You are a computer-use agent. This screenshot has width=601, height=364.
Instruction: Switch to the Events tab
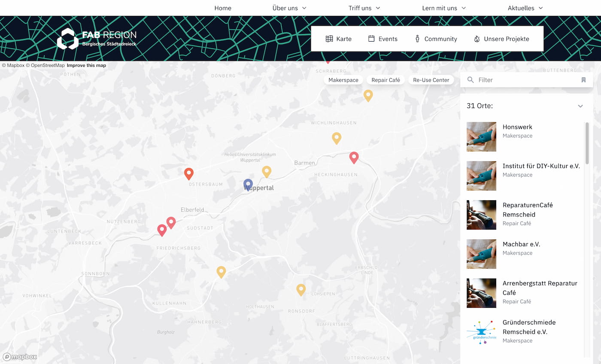pyautogui.click(x=383, y=39)
